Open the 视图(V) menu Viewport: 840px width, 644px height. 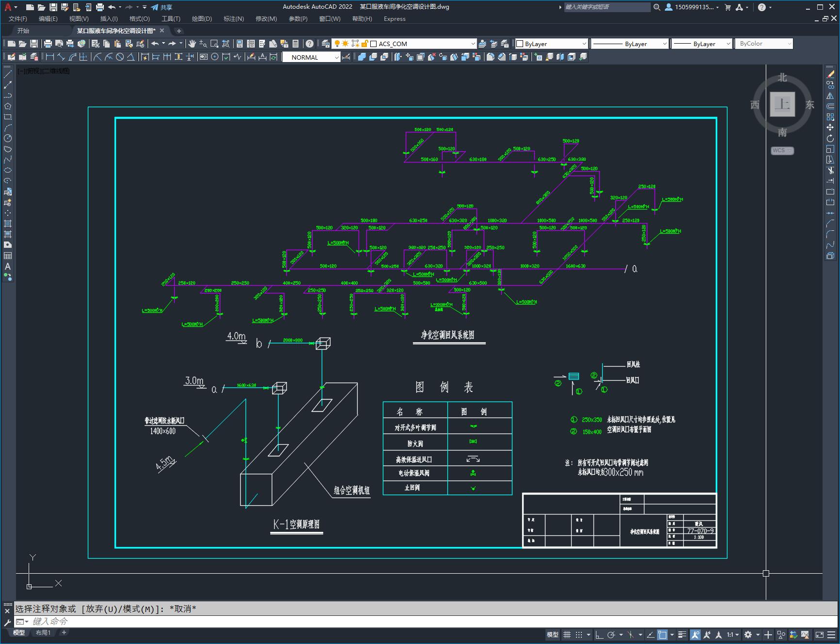79,18
